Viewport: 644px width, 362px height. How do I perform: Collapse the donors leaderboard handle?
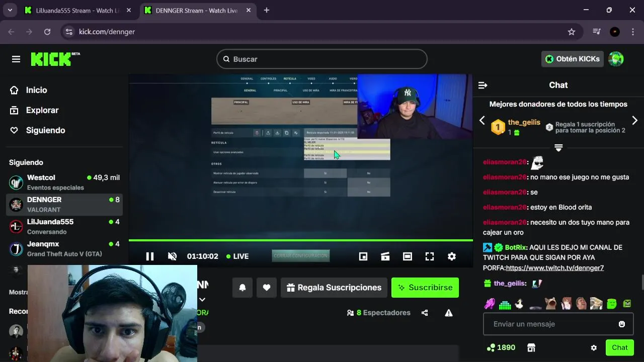pos(558,148)
